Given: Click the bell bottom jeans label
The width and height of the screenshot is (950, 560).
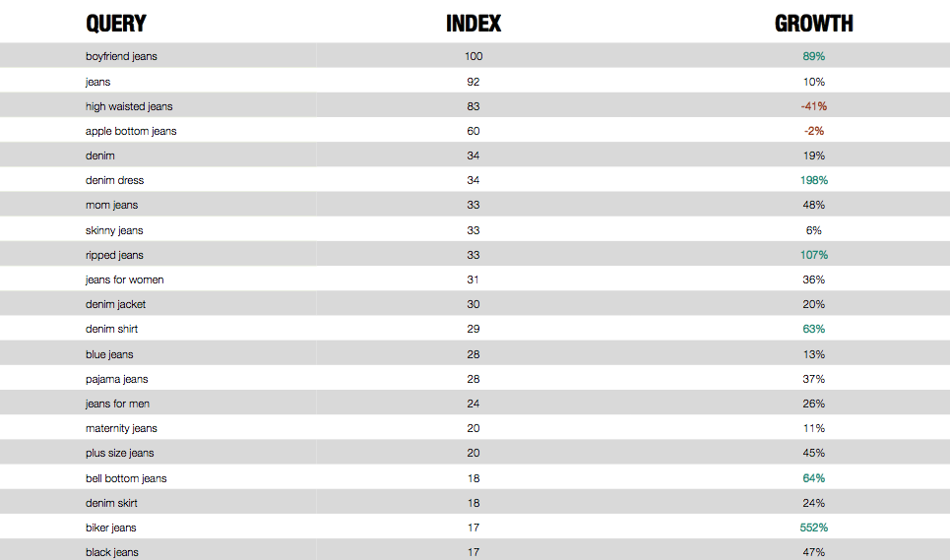Looking at the screenshot, I should pyautogui.click(x=126, y=478).
